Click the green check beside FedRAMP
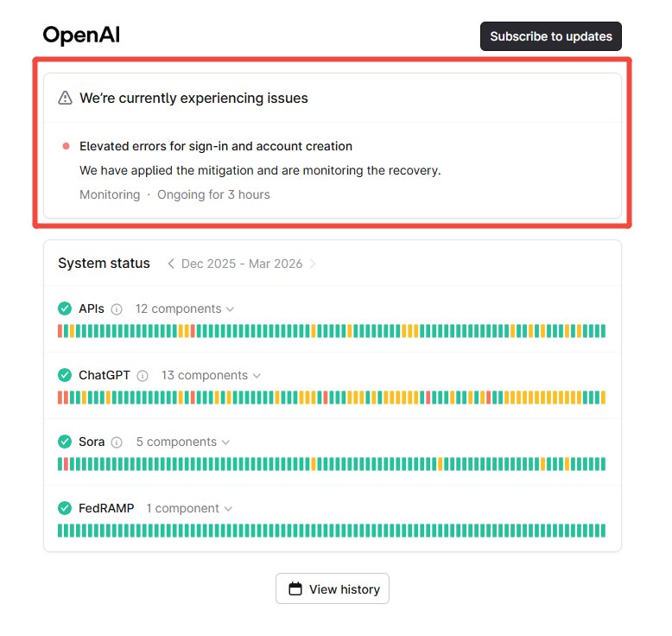The image size is (672, 636). pos(65,508)
